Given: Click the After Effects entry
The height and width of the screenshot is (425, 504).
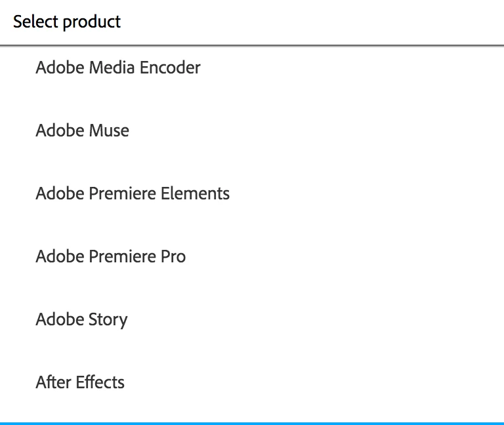Looking at the screenshot, I should 80,382.
